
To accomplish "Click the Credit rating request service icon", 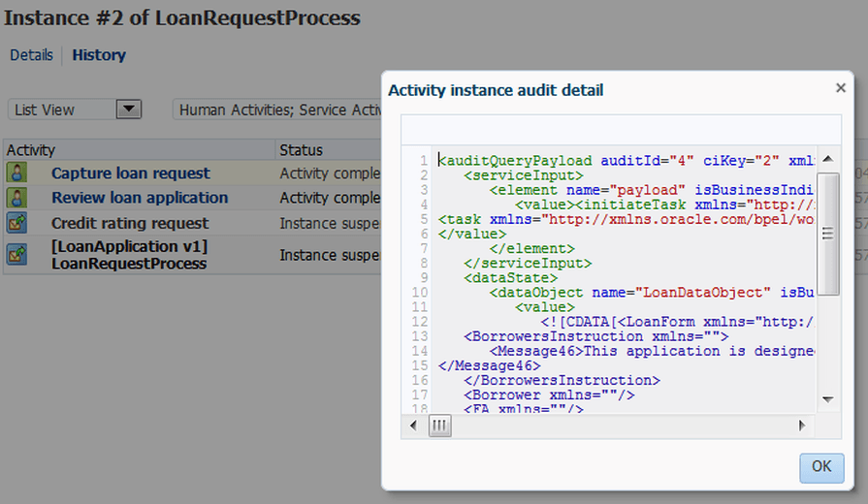I will 16,223.
